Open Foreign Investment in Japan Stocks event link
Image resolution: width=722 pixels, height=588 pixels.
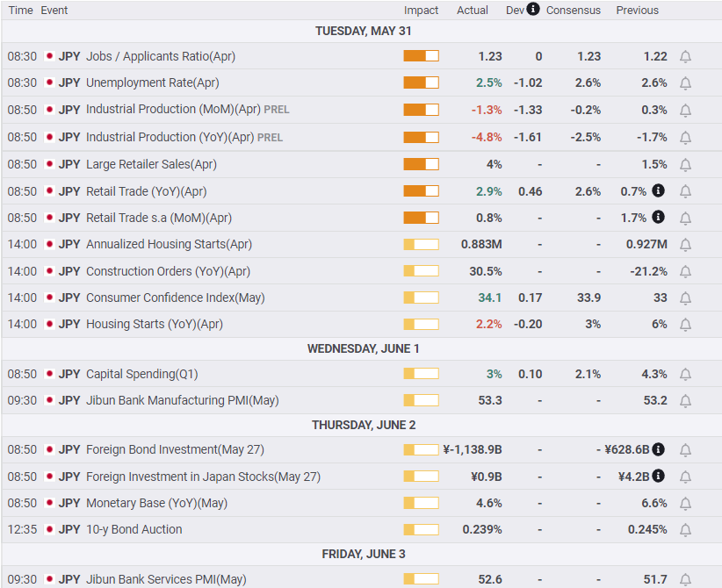203,477
